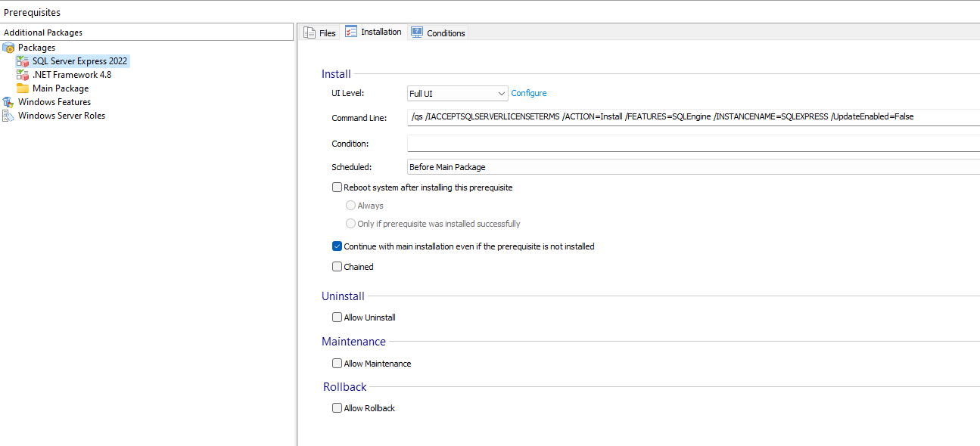Uncheck continue with main installation option
This screenshot has height=446, width=980.
point(338,246)
